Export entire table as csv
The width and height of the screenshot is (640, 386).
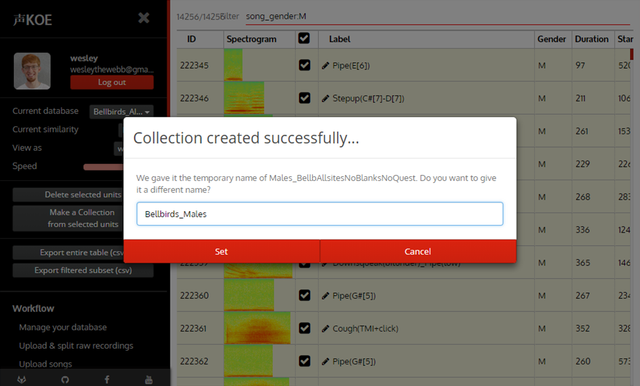click(x=68, y=253)
